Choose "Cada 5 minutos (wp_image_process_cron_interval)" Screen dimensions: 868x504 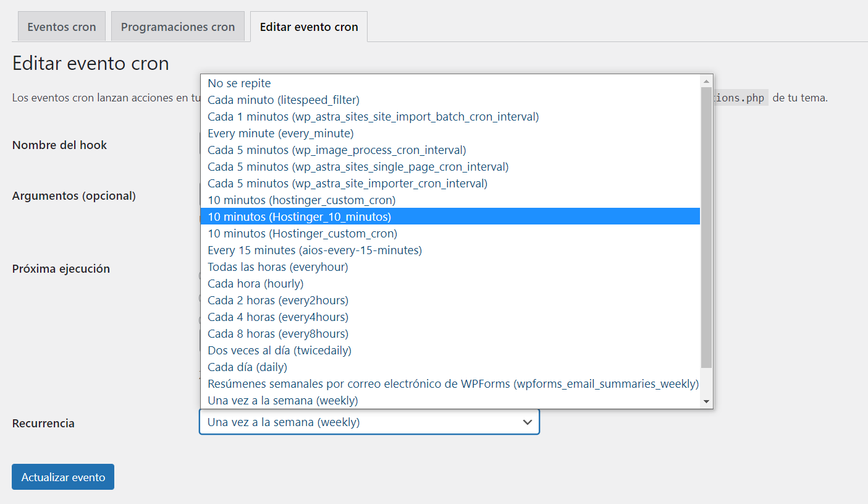tap(337, 150)
